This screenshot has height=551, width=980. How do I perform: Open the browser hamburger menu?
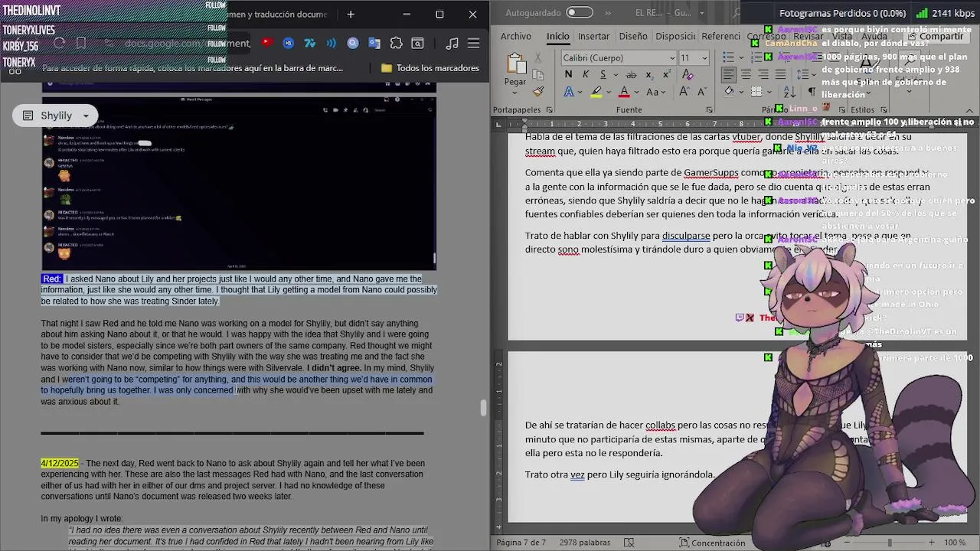pos(473,44)
